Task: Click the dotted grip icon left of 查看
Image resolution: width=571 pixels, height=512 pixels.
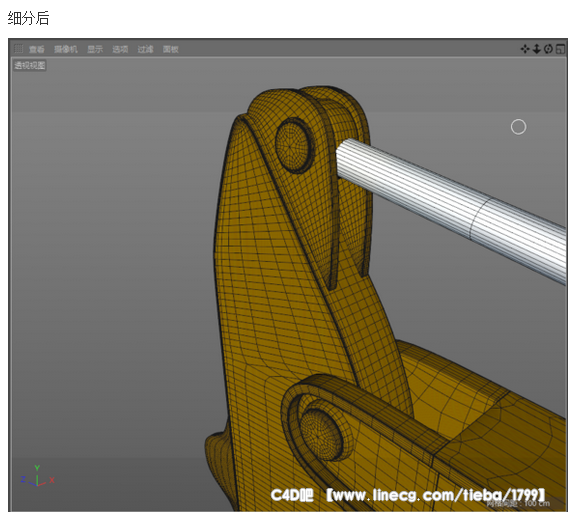Action: [x=18, y=48]
